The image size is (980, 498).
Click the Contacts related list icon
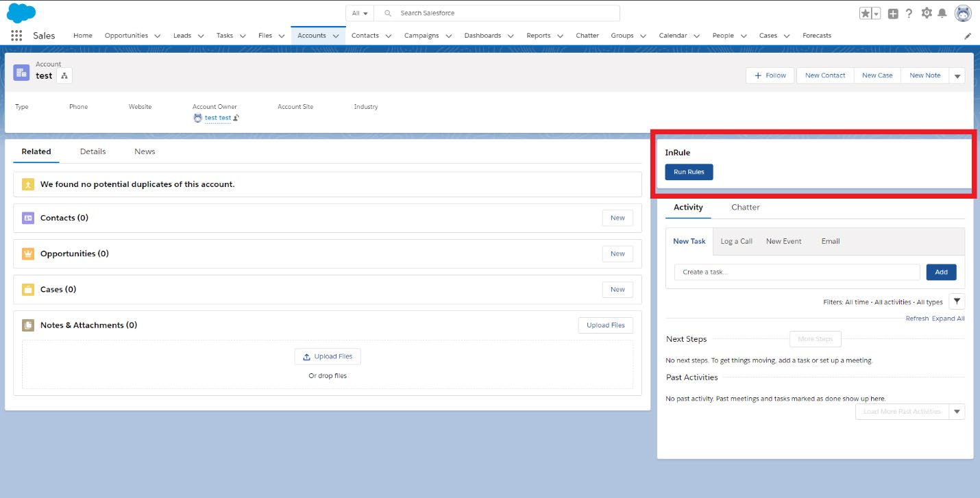[27, 218]
